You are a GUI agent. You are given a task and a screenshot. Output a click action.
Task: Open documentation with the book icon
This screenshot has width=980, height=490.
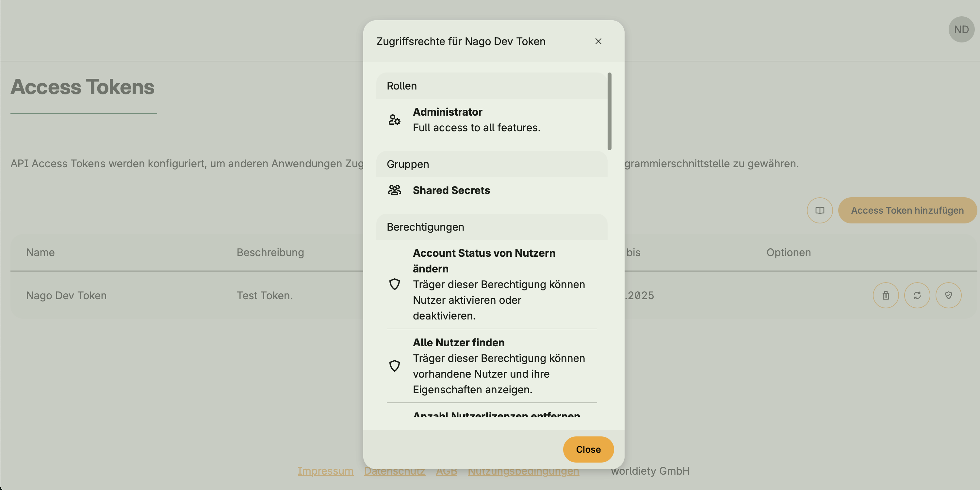820,210
